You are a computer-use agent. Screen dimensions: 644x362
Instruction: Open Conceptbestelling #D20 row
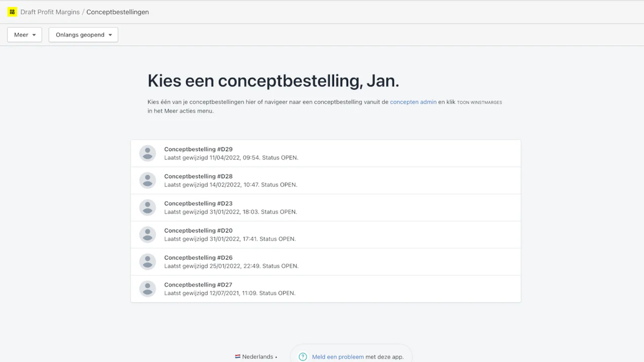point(326,235)
